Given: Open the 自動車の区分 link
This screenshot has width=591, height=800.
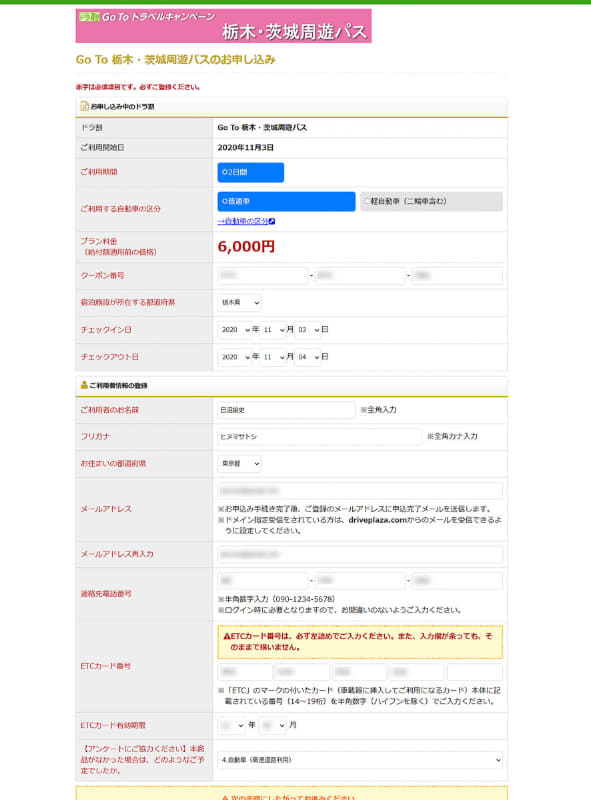Looking at the screenshot, I should (243, 221).
